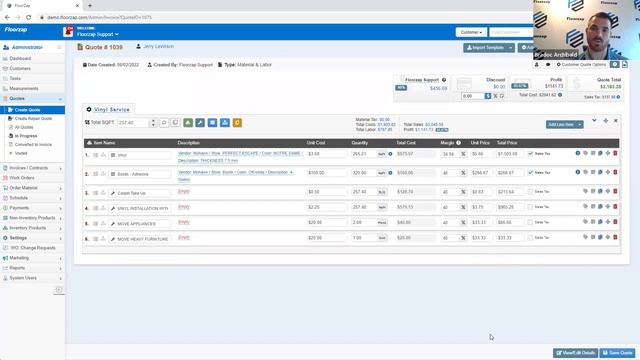Click the Sales Tax info icon under Quote Total

pyautogui.click(x=618, y=97)
